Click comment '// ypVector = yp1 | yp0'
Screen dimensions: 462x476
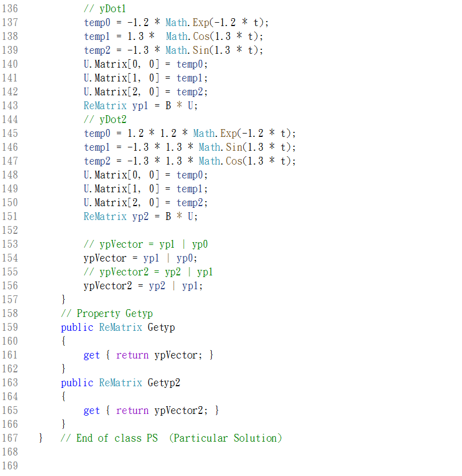click(x=146, y=244)
